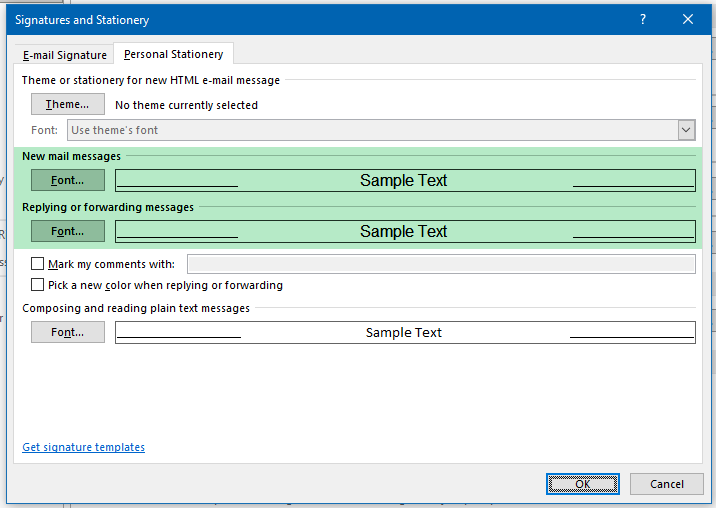
Task: Click the 'No theme currently selected' text
Action: (x=186, y=105)
